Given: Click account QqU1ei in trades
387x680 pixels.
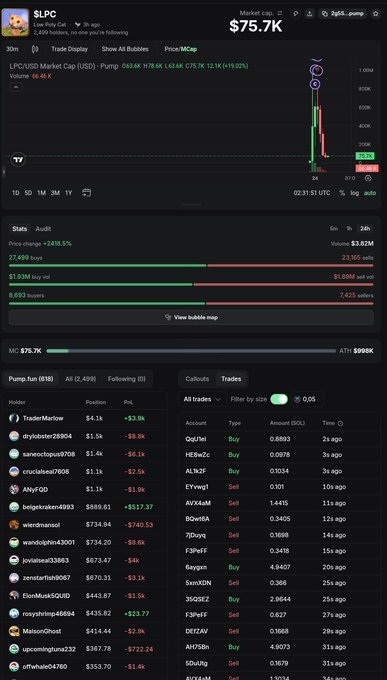Looking at the screenshot, I should (x=196, y=439).
